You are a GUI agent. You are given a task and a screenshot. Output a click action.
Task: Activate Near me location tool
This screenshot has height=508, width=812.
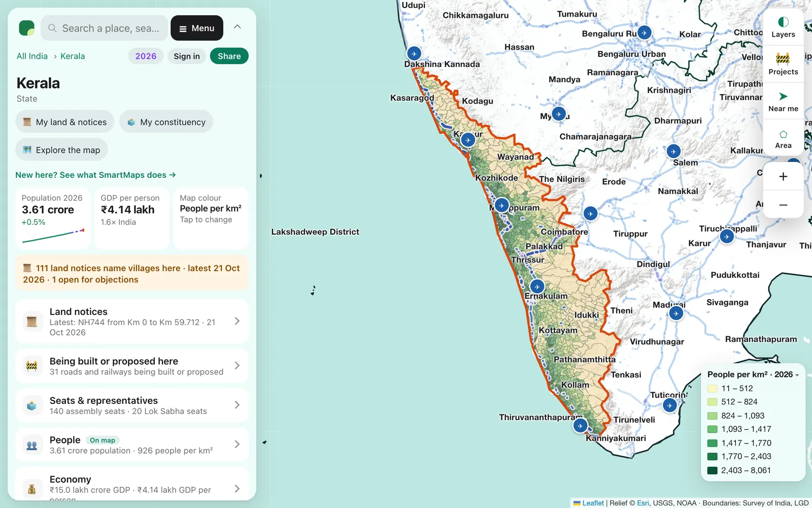783,101
